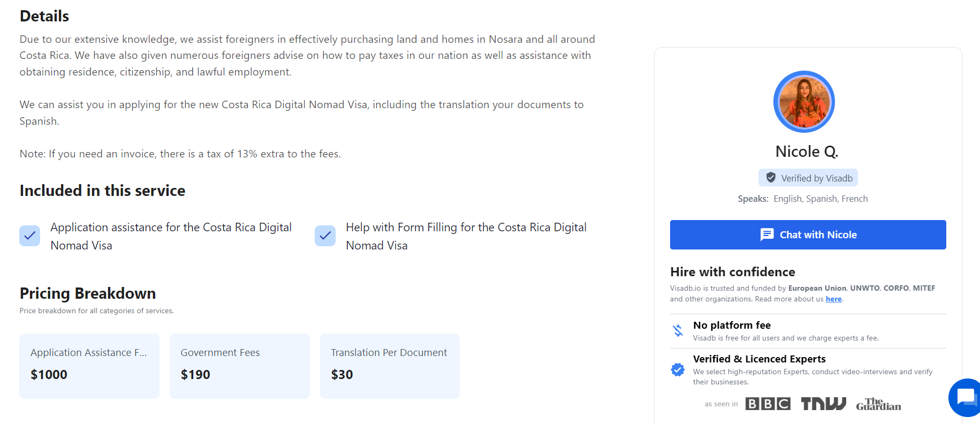Click the Speaks: English, Spanish, French text
Viewport: 980px width, 424px height.
[x=803, y=199]
